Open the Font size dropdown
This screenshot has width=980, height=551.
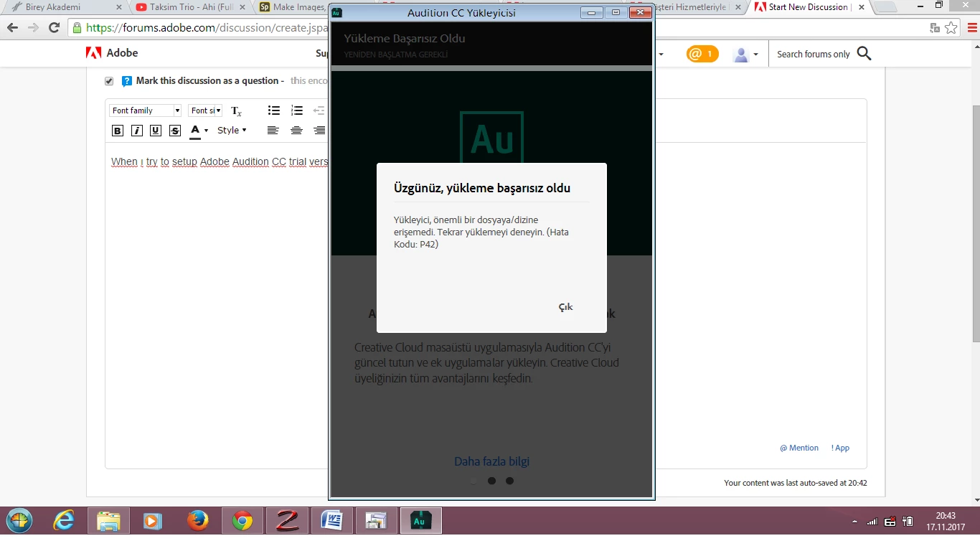pos(205,110)
